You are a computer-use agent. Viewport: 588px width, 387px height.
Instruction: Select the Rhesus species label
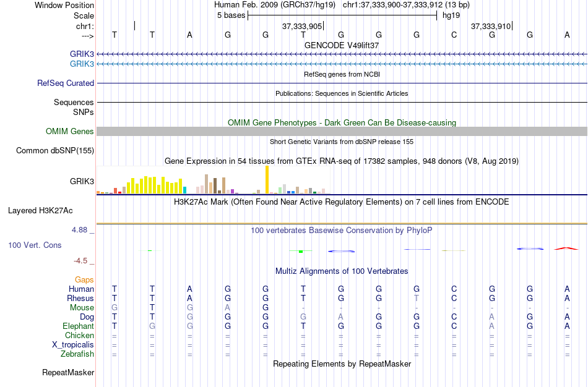[x=80, y=298]
